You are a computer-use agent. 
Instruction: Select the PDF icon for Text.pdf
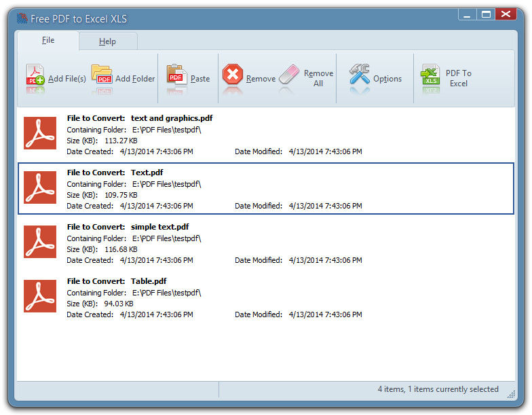[40, 187]
